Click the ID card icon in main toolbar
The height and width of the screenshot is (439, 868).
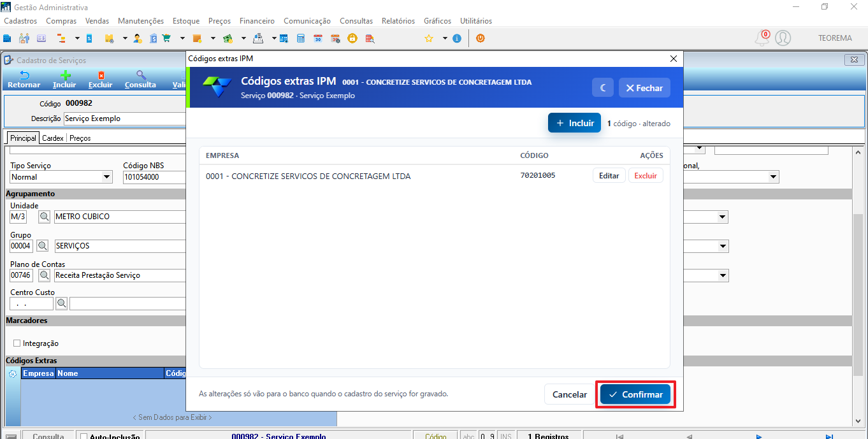point(41,38)
